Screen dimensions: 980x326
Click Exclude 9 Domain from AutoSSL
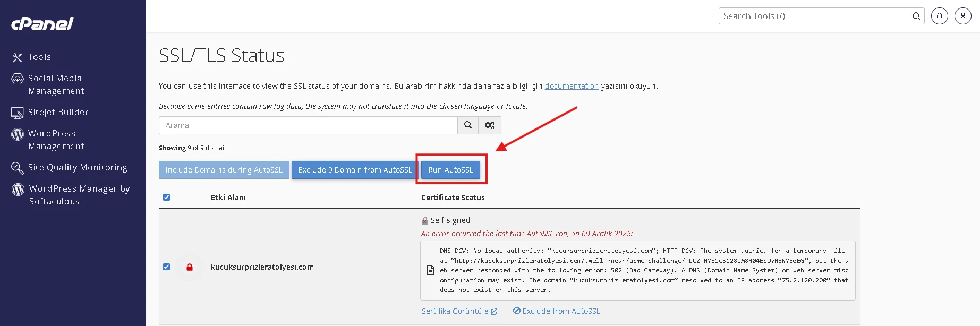(x=355, y=170)
